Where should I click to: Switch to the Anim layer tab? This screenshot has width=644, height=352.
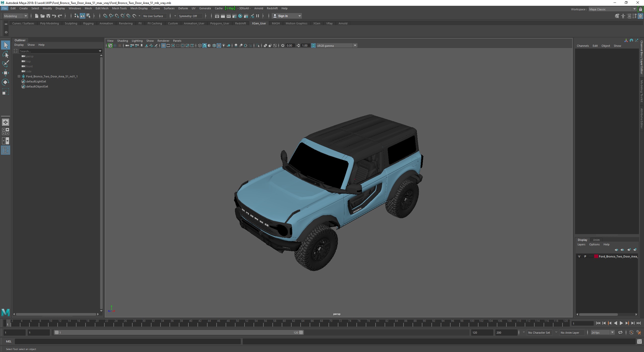596,240
